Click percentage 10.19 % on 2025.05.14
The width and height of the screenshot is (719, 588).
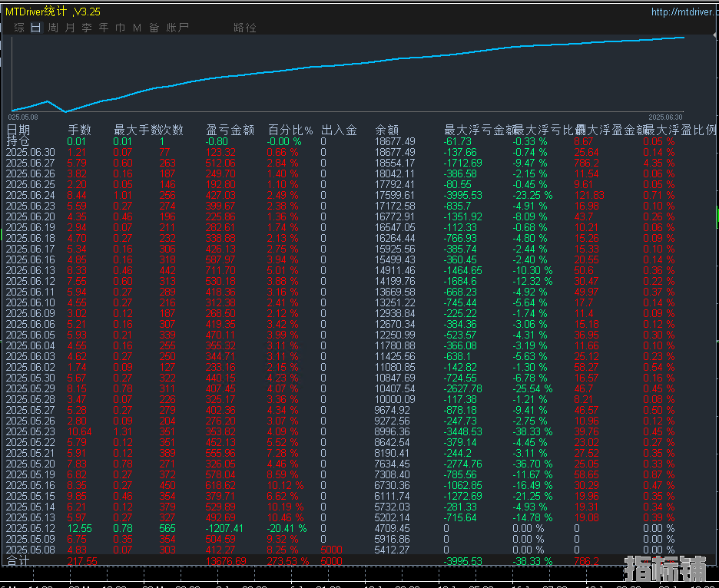click(x=285, y=507)
